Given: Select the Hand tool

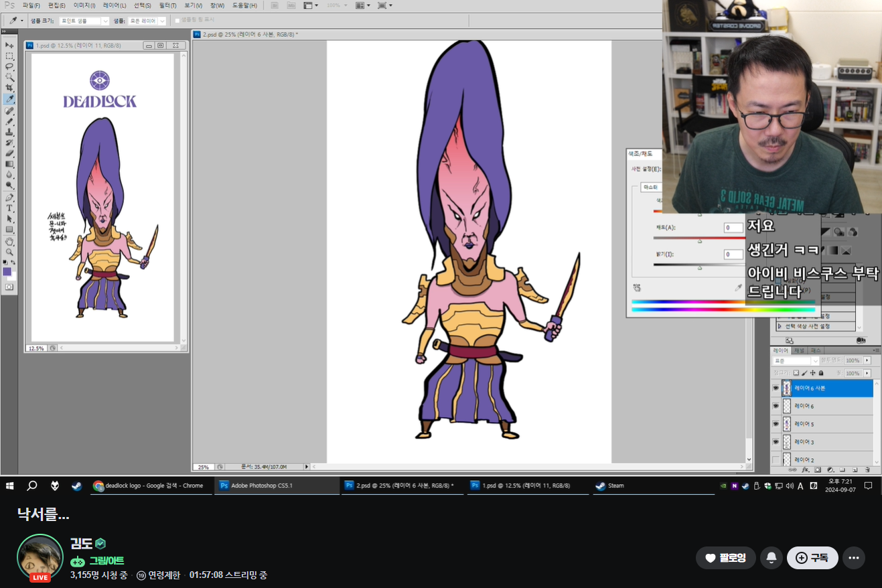Looking at the screenshot, I should coord(9,241).
